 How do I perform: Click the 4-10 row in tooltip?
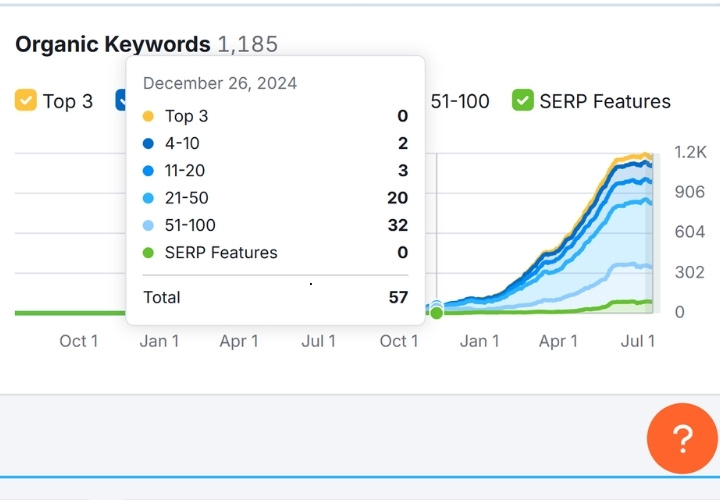pyautogui.click(x=276, y=143)
